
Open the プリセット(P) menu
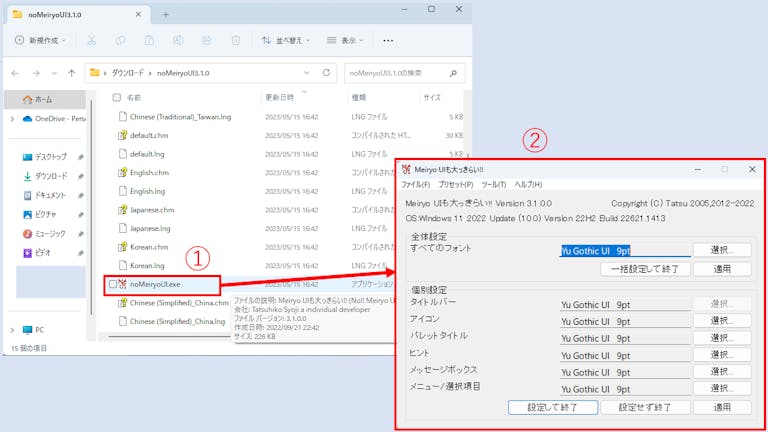click(456, 185)
